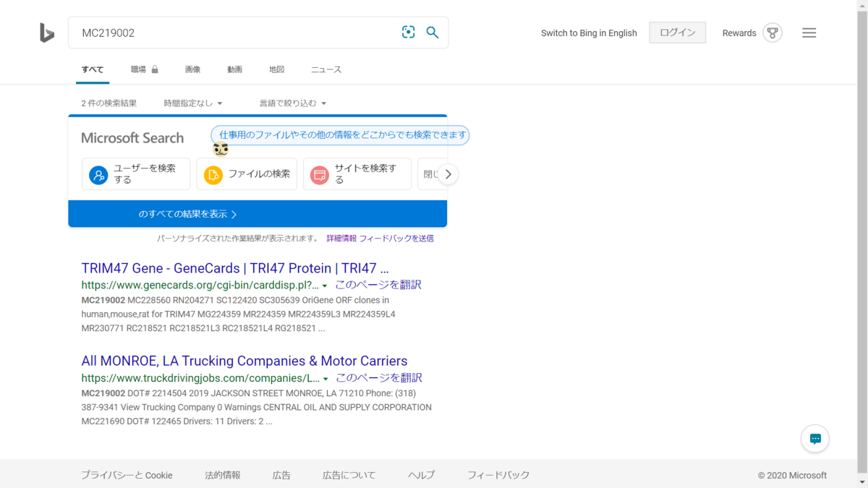
Task: Switch to the ニュース tab
Action: pyautogui.click(x=326, y=69)
